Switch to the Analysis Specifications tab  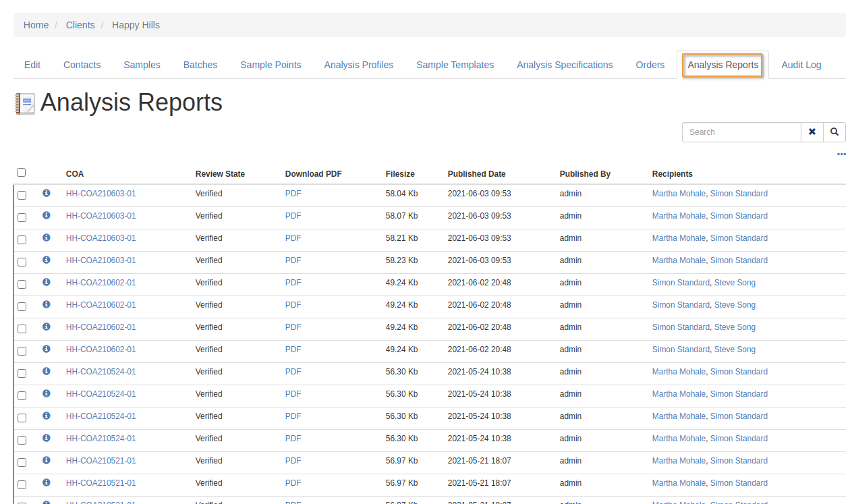pyautogui.click(x=565, y=65)
